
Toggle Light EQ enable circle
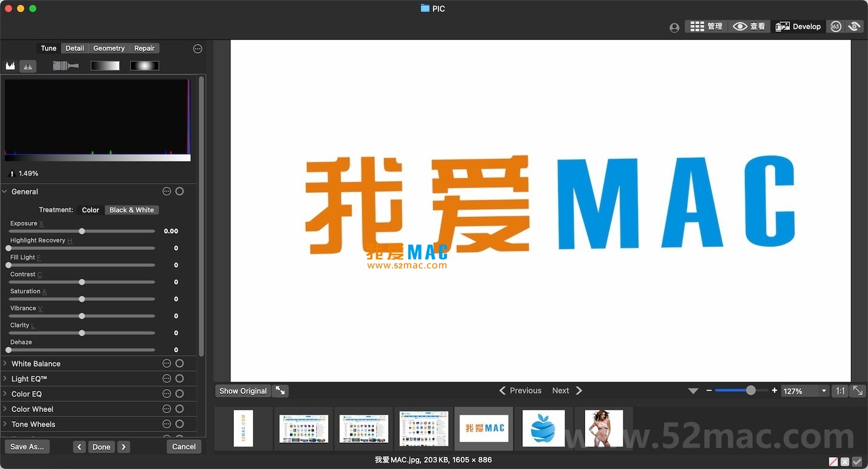click(180, 378)
